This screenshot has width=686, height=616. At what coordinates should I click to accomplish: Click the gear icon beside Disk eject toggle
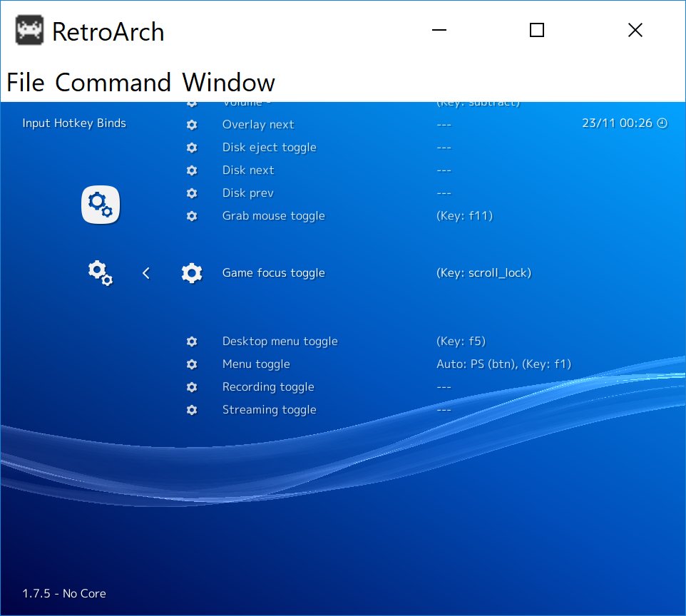[x=192, y=148]
